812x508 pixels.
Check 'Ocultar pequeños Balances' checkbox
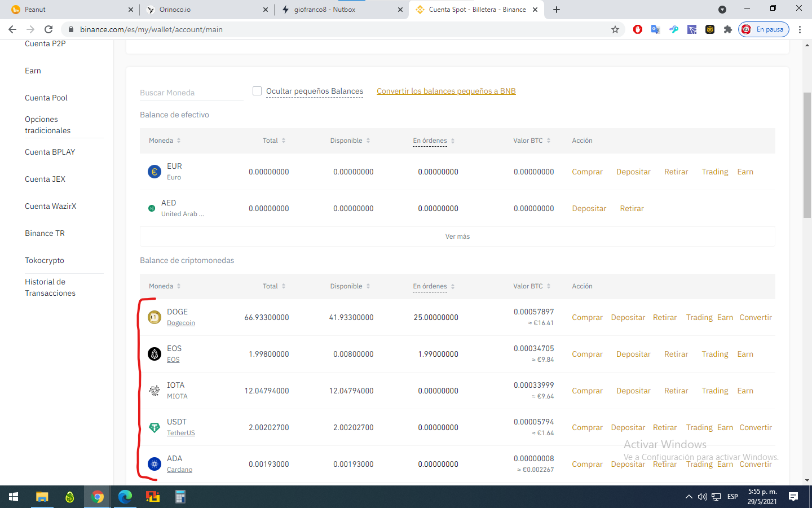257,91
